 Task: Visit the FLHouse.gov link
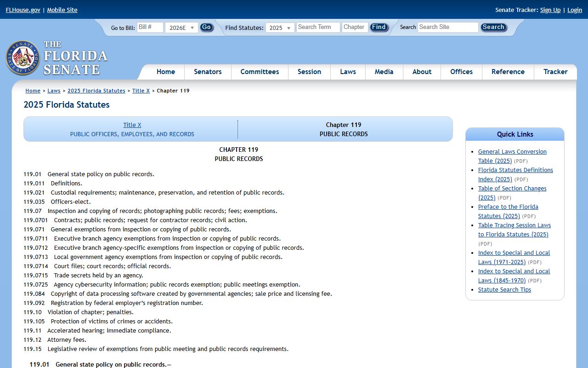coord(23,10)
